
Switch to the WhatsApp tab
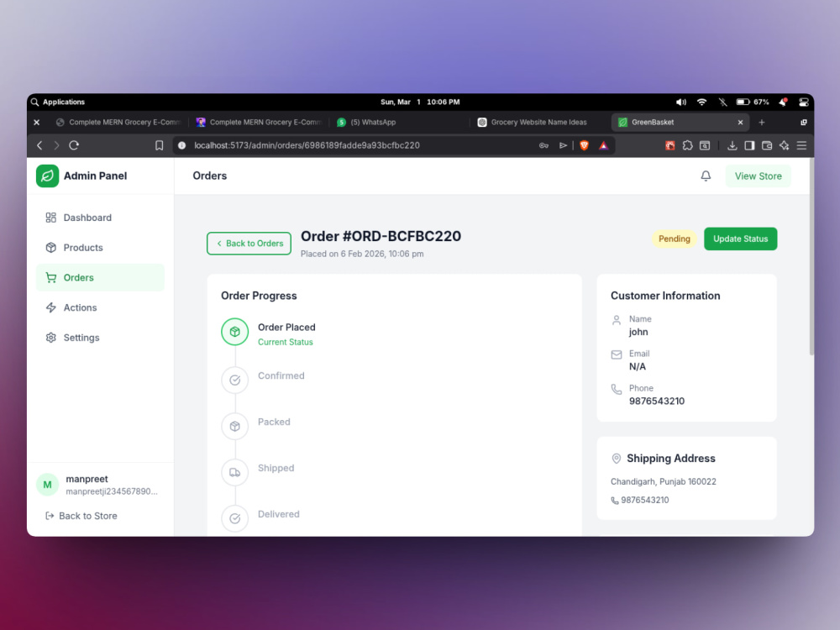pos(400,122)
